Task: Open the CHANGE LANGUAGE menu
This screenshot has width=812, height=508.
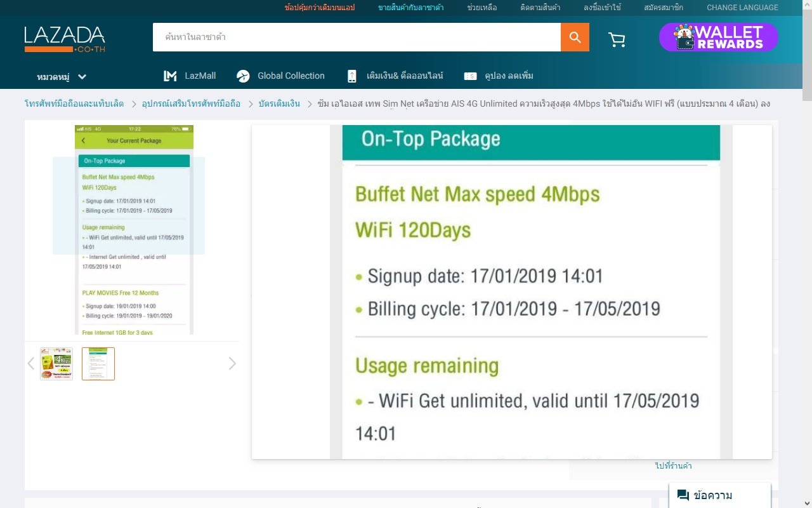Action: point(742,8)
